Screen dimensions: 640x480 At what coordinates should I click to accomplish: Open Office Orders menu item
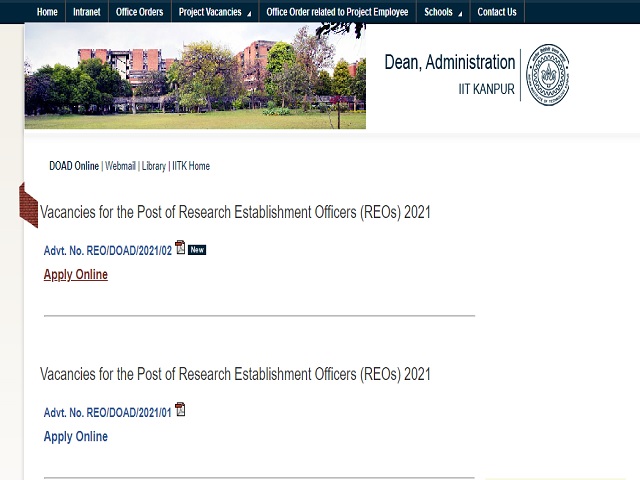point(140,12)
